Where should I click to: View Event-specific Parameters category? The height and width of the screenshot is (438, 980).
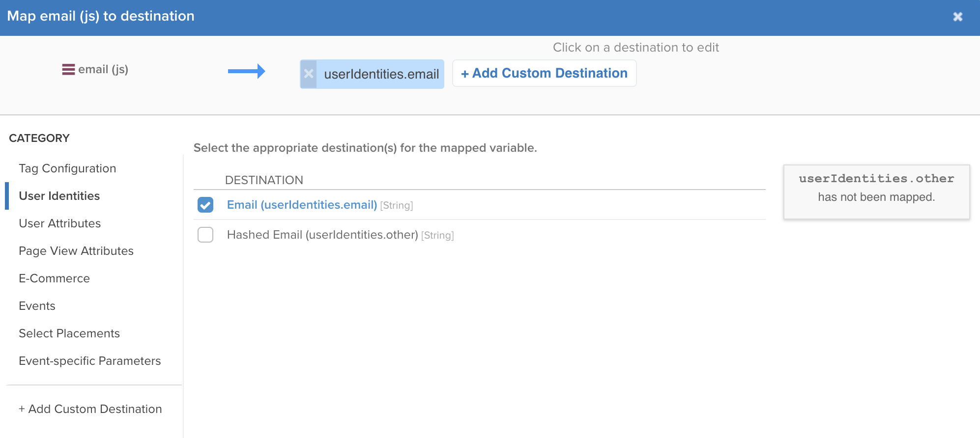coord(90,360)
